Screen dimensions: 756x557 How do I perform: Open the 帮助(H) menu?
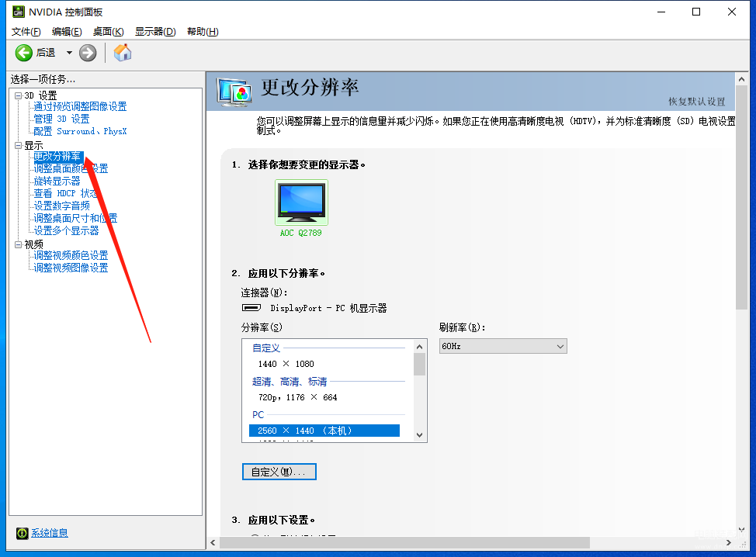coord(203,31)
